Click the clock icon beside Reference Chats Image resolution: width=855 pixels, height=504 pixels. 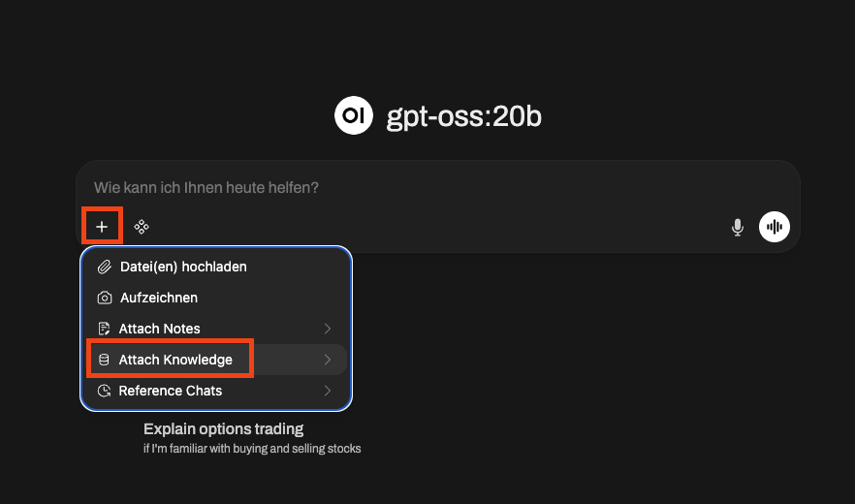point(105,391)
